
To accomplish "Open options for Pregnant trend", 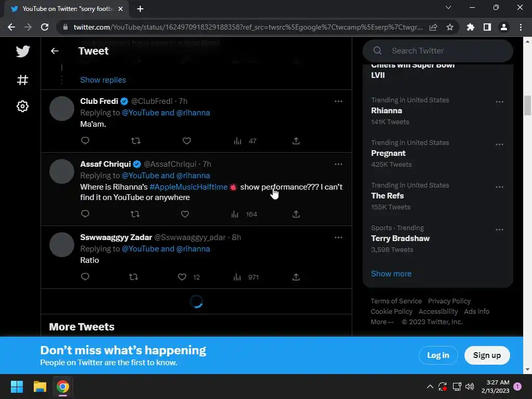I will [x=499, y=144].
